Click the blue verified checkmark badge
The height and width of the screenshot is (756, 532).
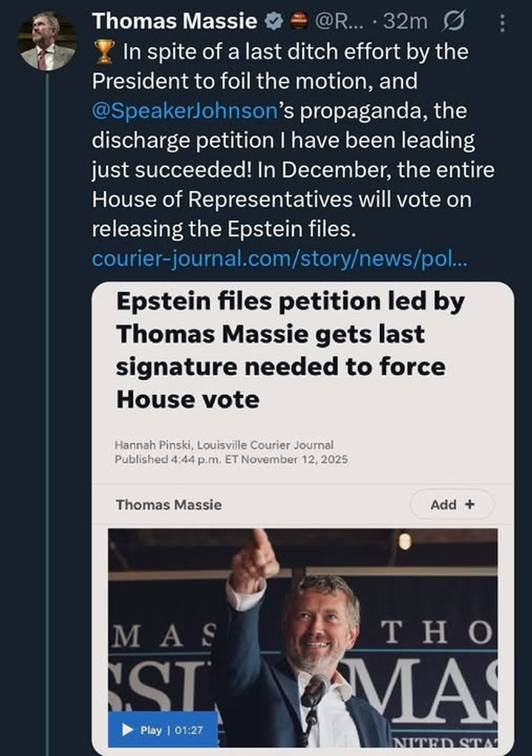point(273,22)
